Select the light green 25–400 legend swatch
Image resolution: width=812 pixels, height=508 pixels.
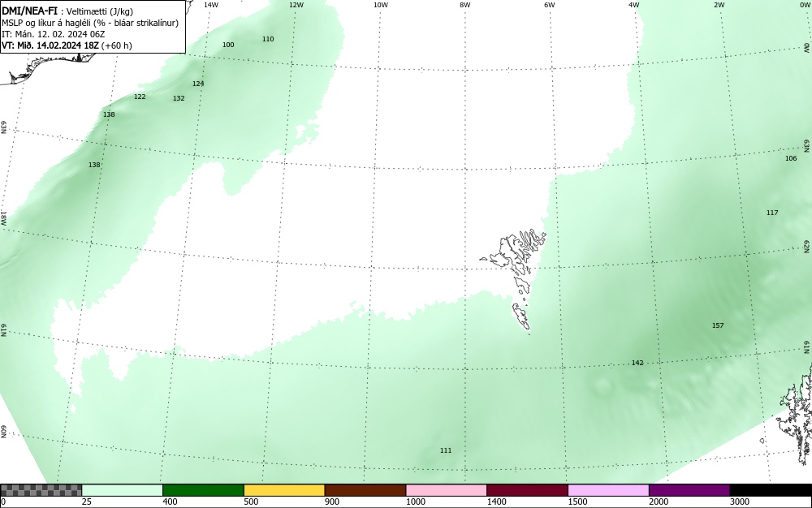123,490
